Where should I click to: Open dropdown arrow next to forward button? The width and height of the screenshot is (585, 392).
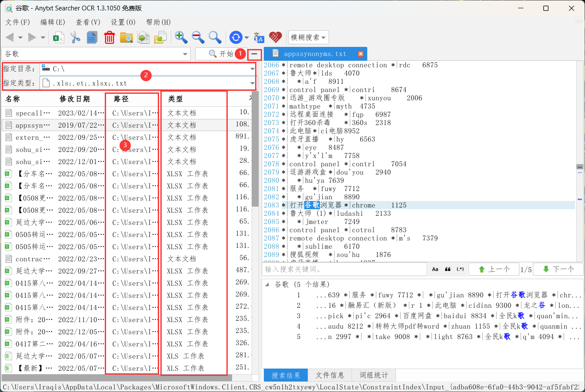point(43,38)
